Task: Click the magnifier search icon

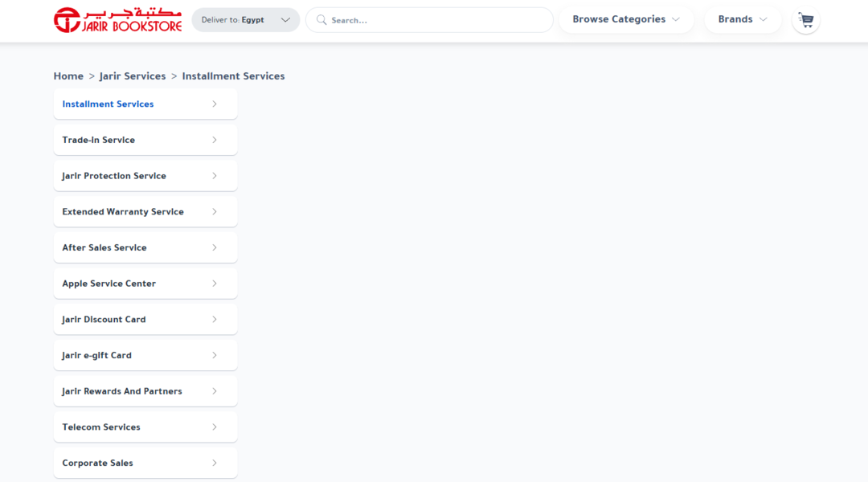Action: pos(321,20)
